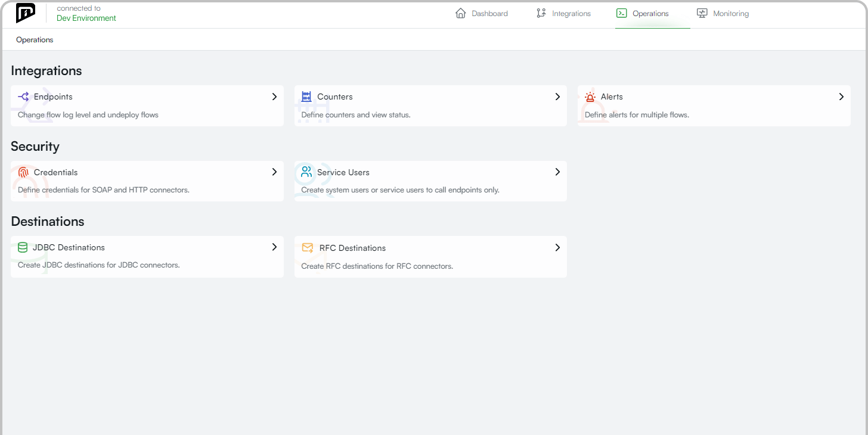Expand the Endpoints card chevron
This screenshot has width=868, height=435.
274,97
